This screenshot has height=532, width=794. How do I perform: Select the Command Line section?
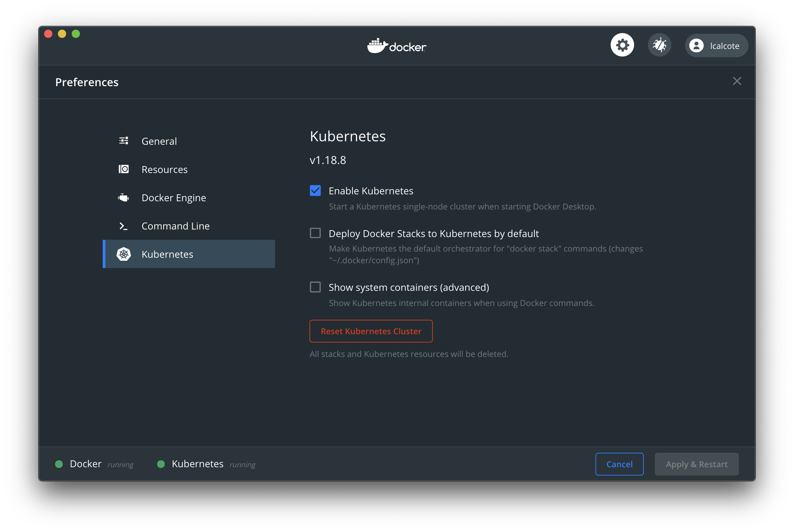(175, 226)
